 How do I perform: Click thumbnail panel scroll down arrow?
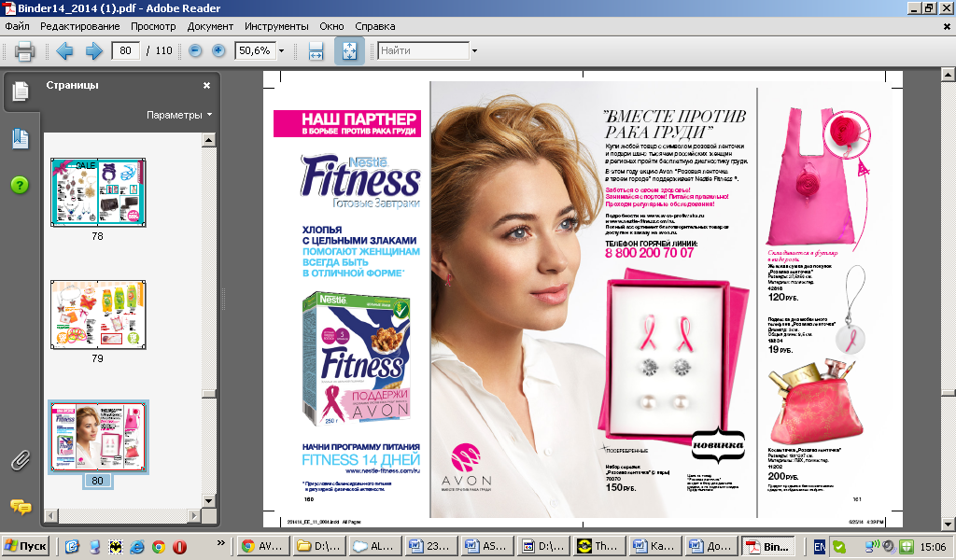(208, 501)
